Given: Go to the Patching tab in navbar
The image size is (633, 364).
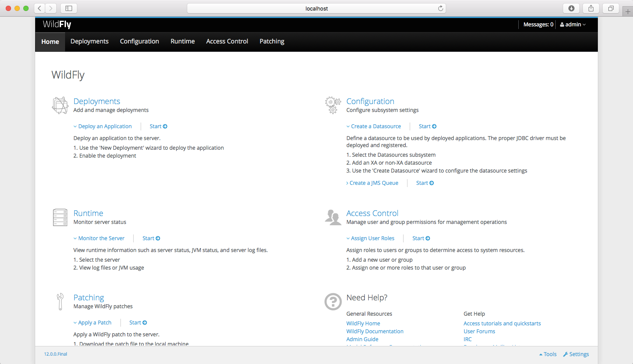Looking at the screenshot, I should [272, 42].
